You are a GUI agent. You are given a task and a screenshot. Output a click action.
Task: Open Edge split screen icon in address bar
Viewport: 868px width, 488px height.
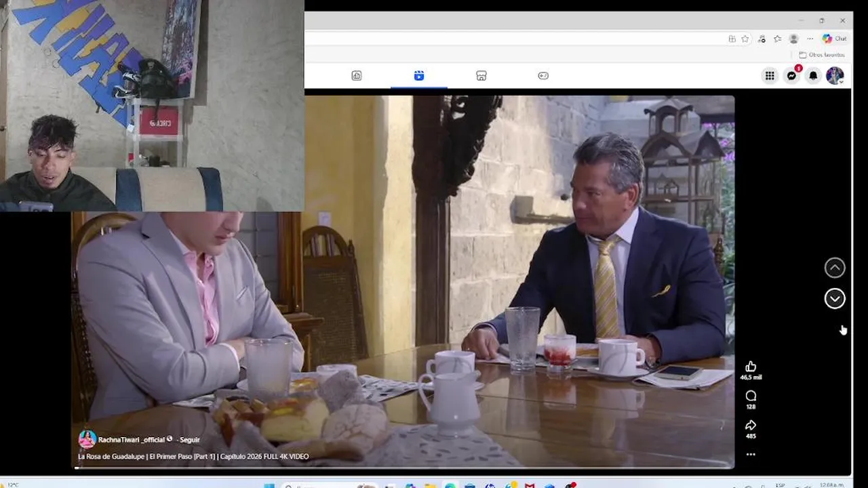click(x=732, y=39)
